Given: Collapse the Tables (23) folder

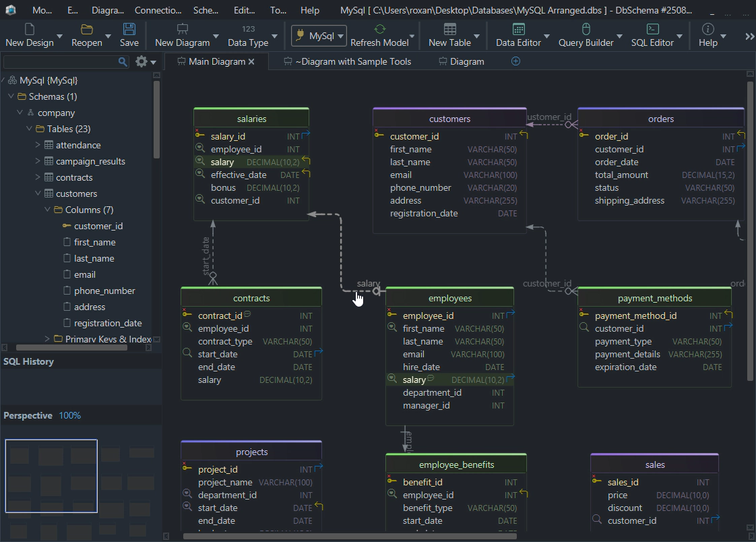Looking at the screenshot, I should pos(29,129).
